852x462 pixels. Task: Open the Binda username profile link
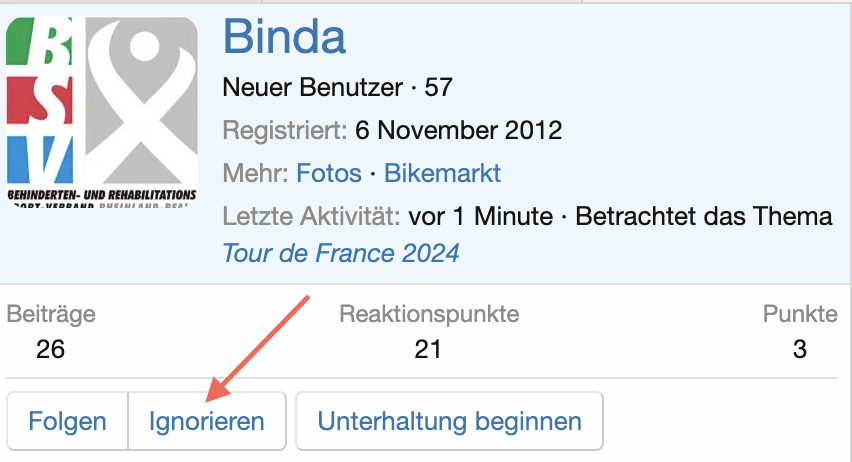[284, 38]
